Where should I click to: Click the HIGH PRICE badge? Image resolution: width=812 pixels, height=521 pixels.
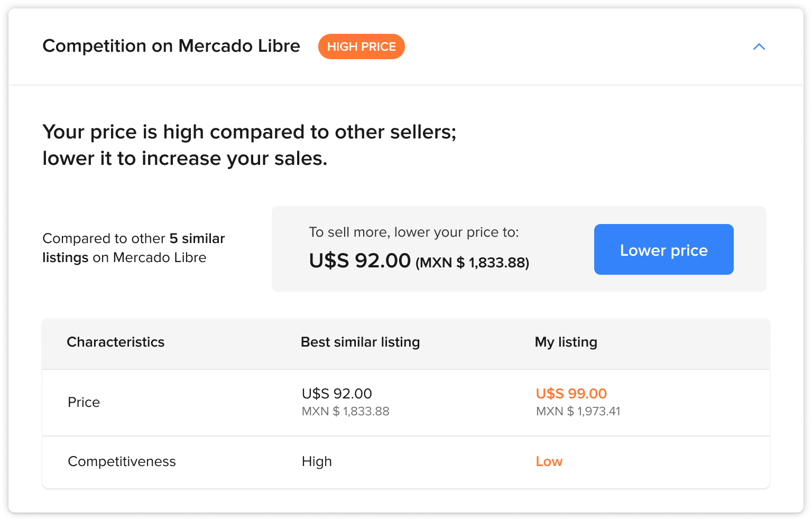pyautogui.click(x=362, y=46)
